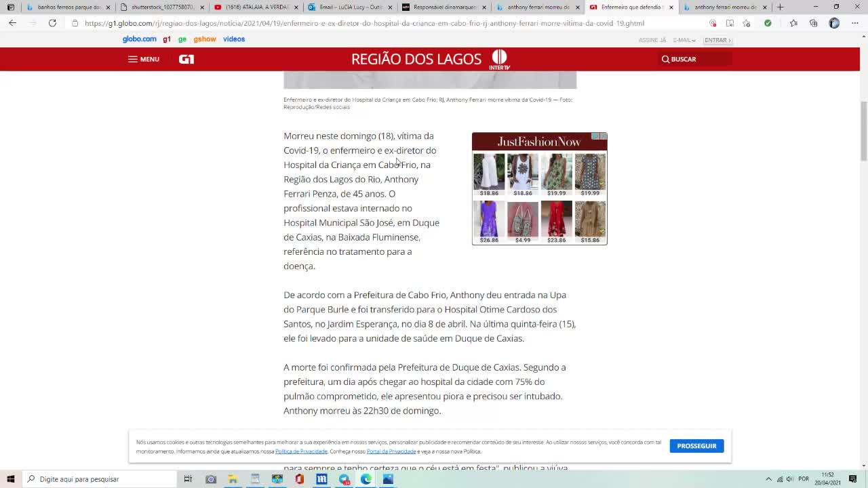Open the Windows Start button
The height and width of the screenshot is (488, 868).
pyautogui.click(x=11, y=479)
